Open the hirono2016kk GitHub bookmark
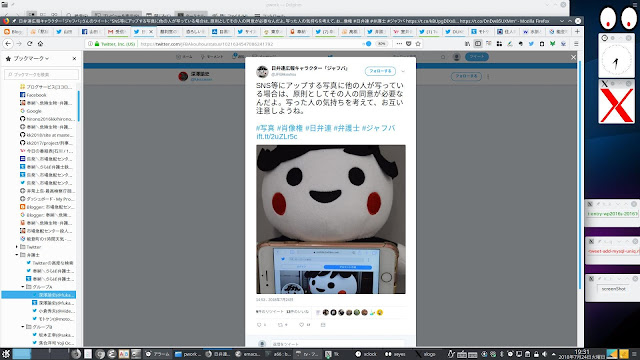This screenshot has width=640, height=360. pos(47,119)
